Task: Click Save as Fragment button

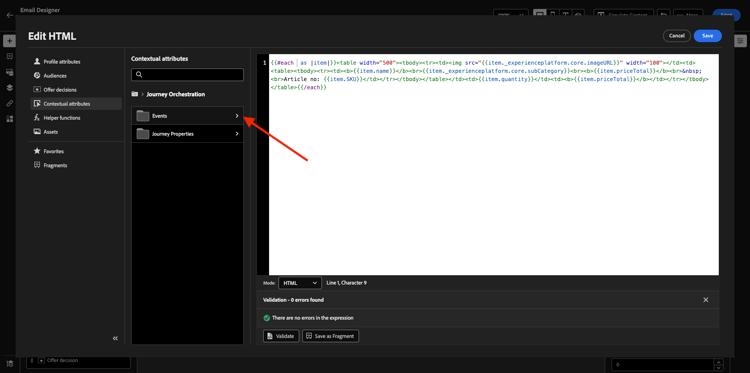Action: 331,336
